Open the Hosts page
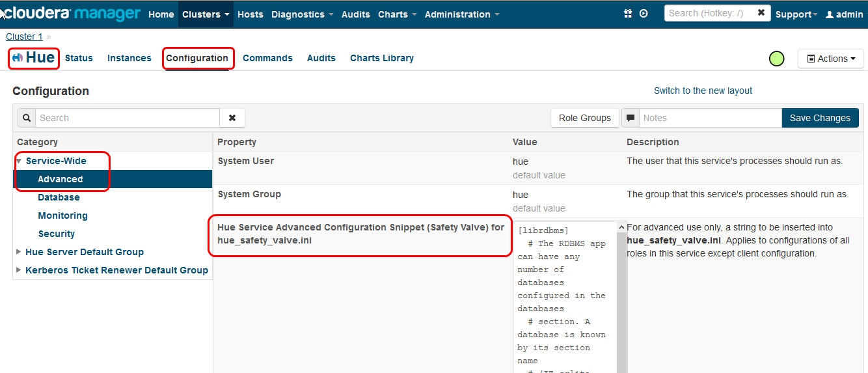The image size is (868, 373). [251, 14]
